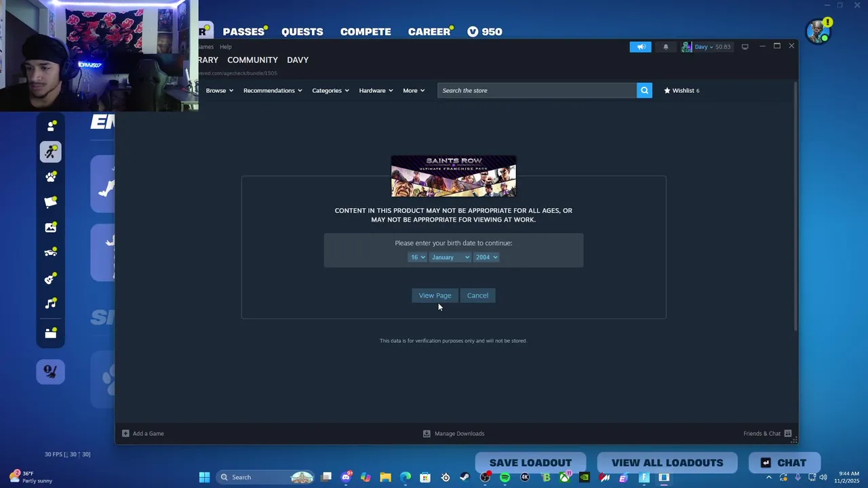Image resolution: width=868 pixels, height=488 pixels.
Task: Click Fortnite Save Loadout button
Action: pyautogui.click(x=530, y=463)
